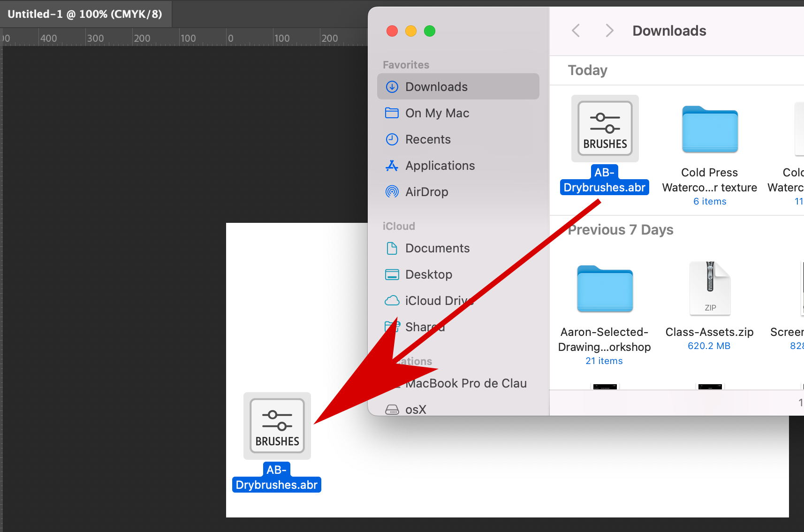Maximize the Finder window with green button
Screen dimensions: 804x532
point(430,31)
